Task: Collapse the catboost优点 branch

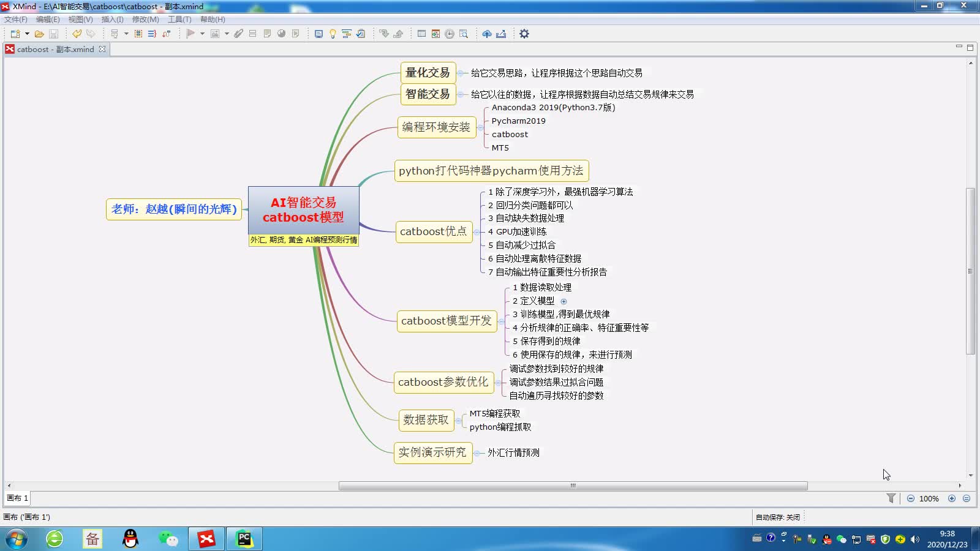Action: click(477, 232)
